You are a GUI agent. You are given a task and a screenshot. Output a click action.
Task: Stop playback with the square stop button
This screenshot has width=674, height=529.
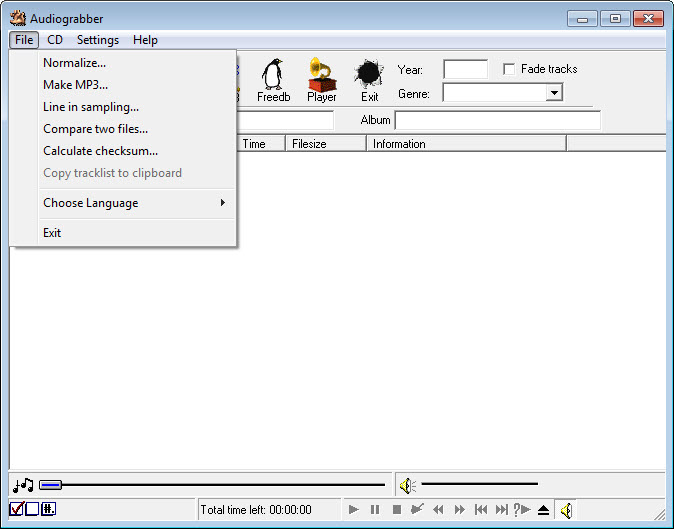pos(396,510)
